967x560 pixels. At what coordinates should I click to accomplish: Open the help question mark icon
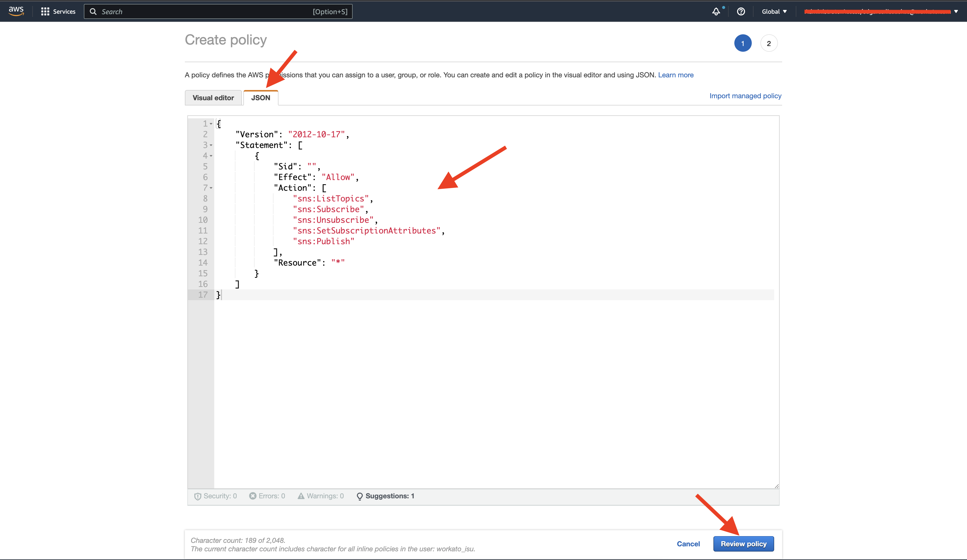click(x=741, y=11)
